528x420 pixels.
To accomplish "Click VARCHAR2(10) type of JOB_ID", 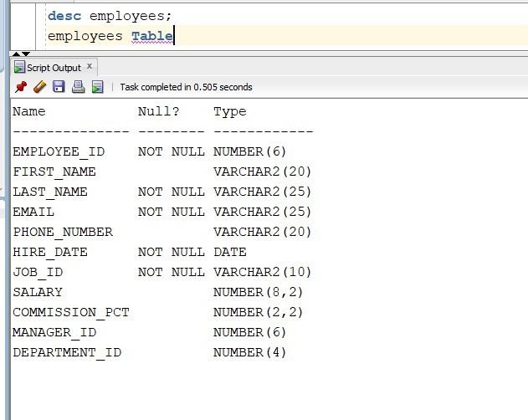I will click(262, 272).
